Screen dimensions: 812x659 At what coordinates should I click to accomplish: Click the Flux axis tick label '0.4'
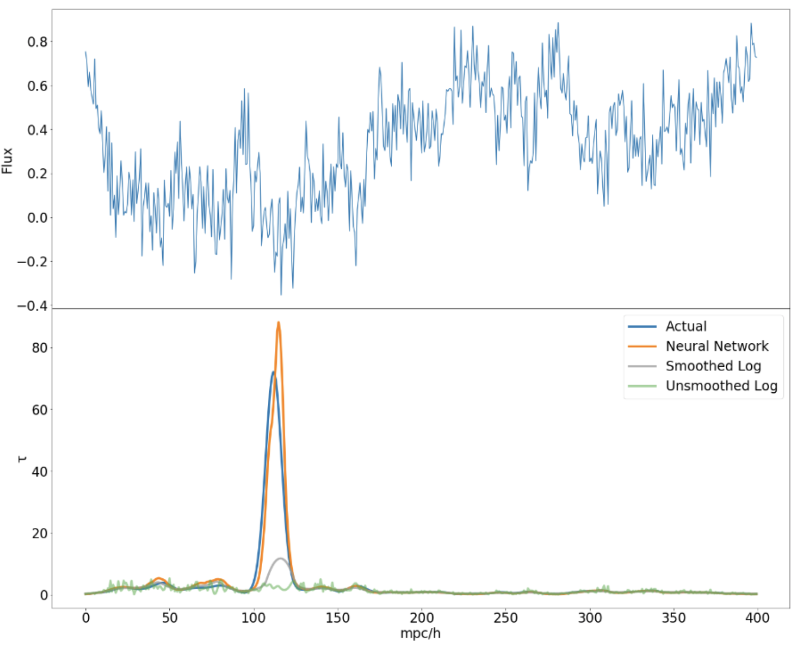pos(37,130)
